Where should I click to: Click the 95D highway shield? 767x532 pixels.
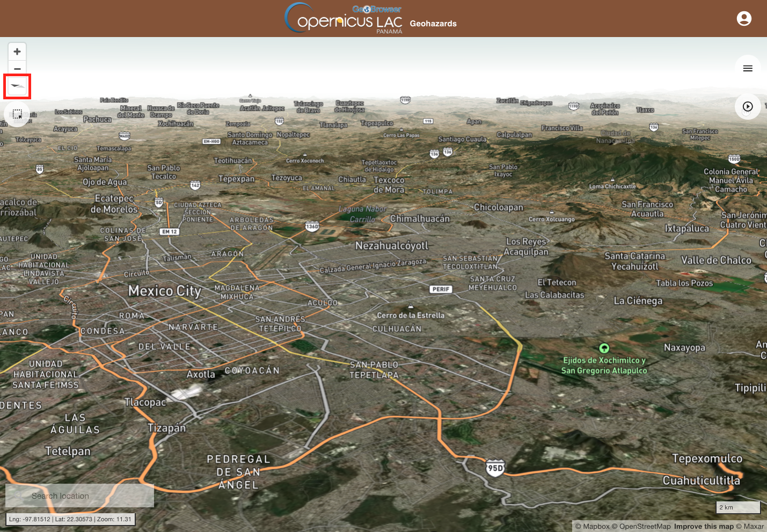tap(495, 468)
